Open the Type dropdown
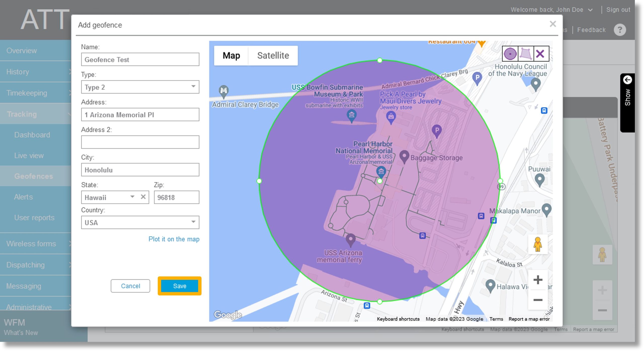Image resolution: width=644 pixels, height=351 pixels. [x=140, y=87]
